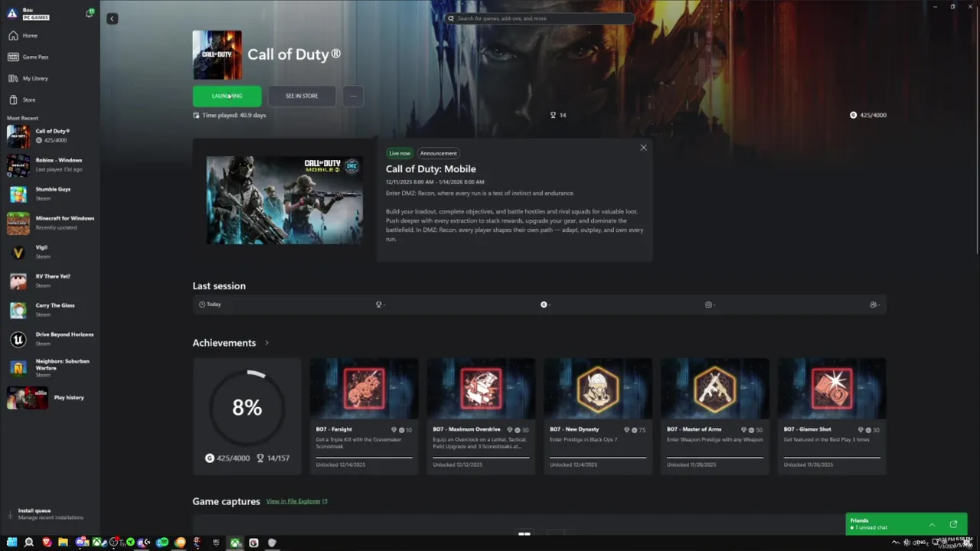Image resolution: width=980 pixels, height=551 pixels.
Task: Click the Last session friends icon
Action: [873, 305]
